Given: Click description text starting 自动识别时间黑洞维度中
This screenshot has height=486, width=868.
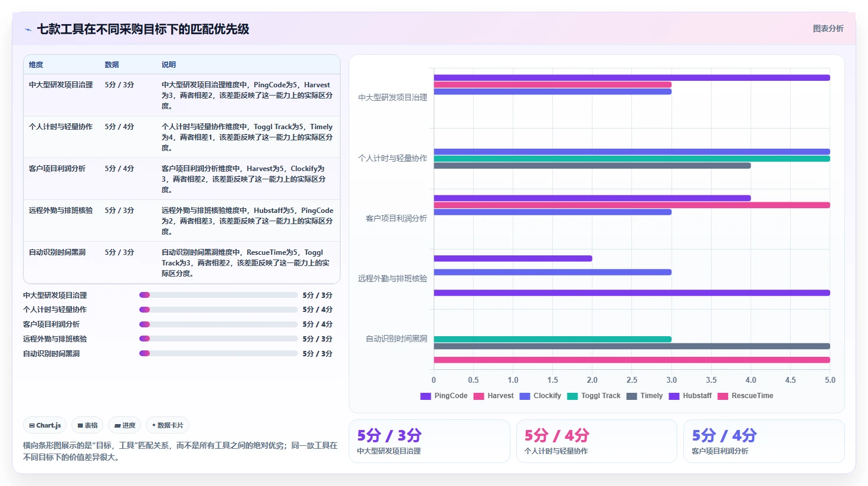Looking at the screenshot, I should click(x=244, y=263).
